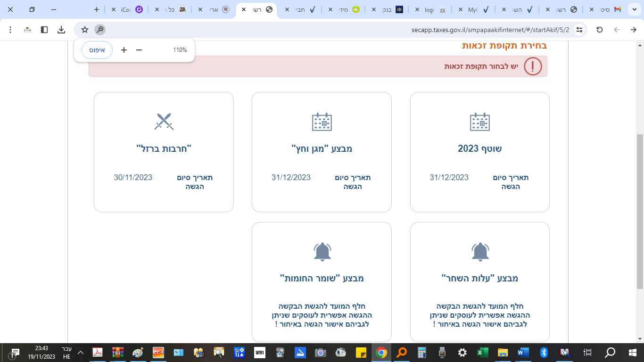Screen dimensions: 644x362
Task: Zoom in with the plus button
Action: 124,50
